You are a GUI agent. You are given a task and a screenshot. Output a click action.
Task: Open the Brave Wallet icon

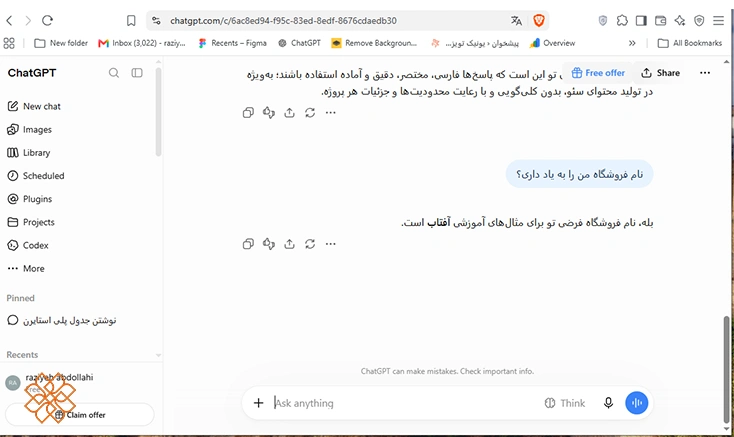tap(661, 21)
